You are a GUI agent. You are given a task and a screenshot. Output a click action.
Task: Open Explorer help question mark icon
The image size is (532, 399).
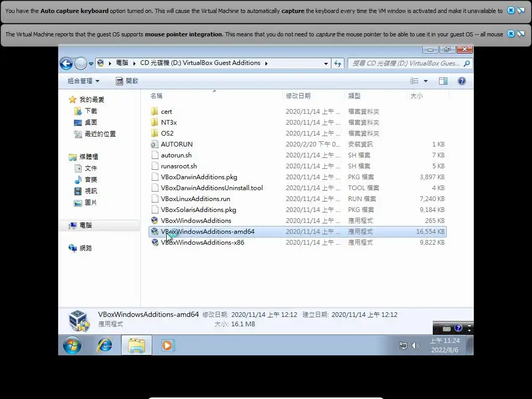point(462,81)
